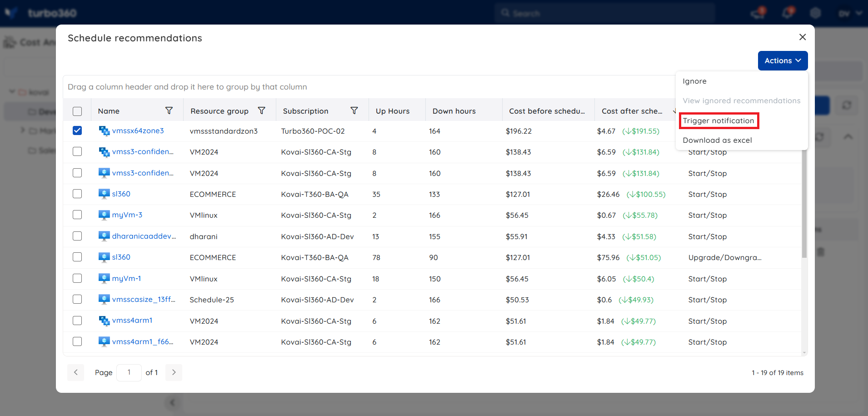Open the notifications bell icon
This screenshot has height=416, width=868.
788,13
